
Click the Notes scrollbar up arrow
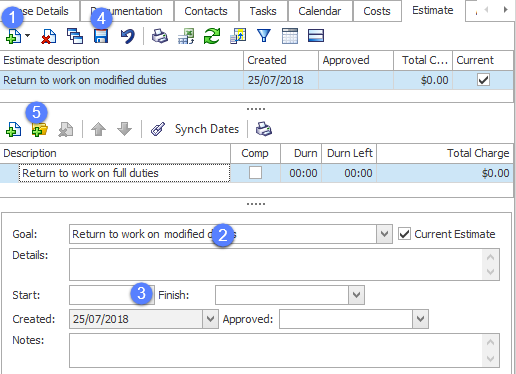[x=490, y=342]
